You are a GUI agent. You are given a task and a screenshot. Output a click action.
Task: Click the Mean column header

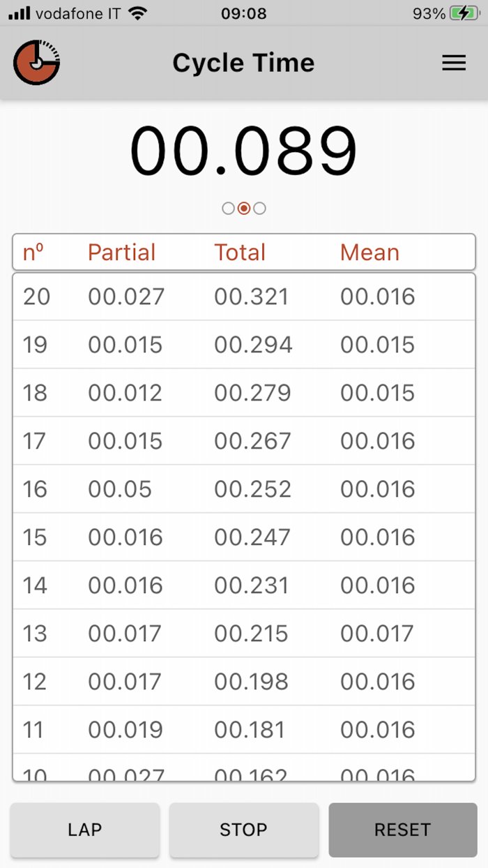[x=369, y=252]
